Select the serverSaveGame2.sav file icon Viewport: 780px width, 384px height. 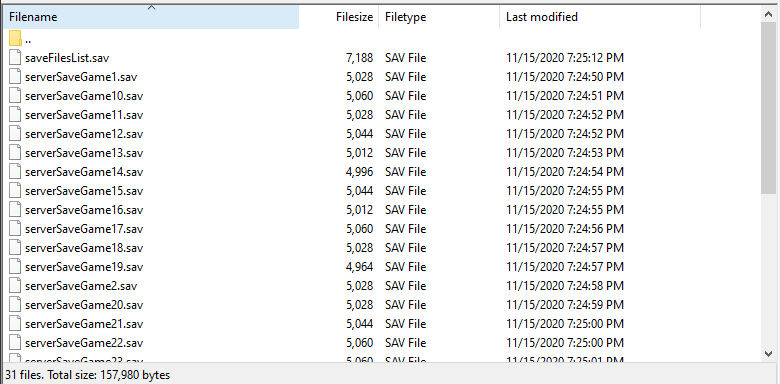coord(15,286)
